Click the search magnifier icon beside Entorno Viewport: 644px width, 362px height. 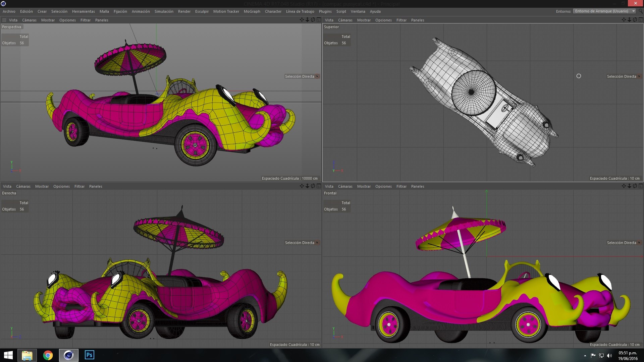641,11
